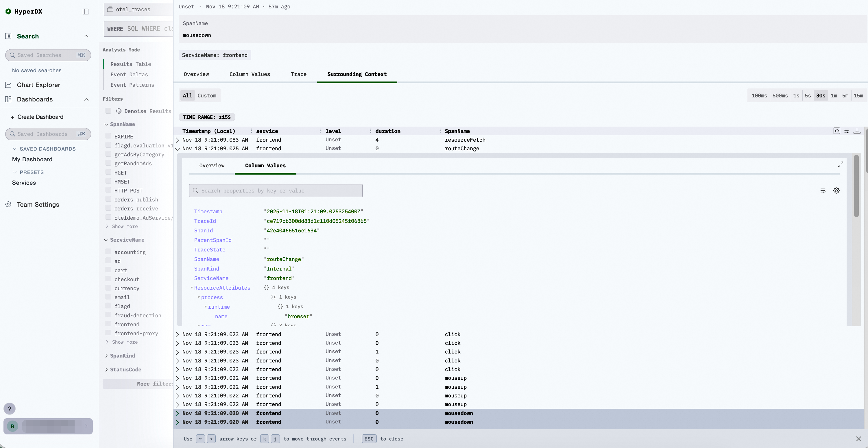This screenshot has width=868, height=448.
Task: Open column values settings gear icon
Action: click(836, 191)
